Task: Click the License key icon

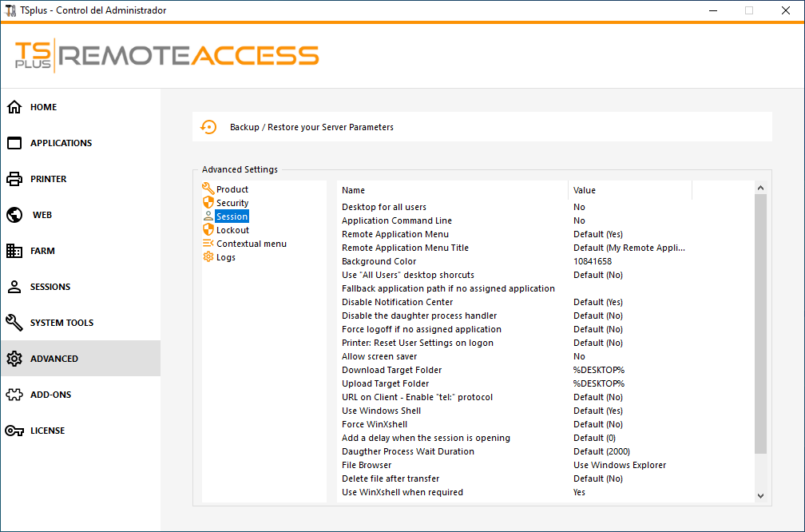Action: click(14, 431)
